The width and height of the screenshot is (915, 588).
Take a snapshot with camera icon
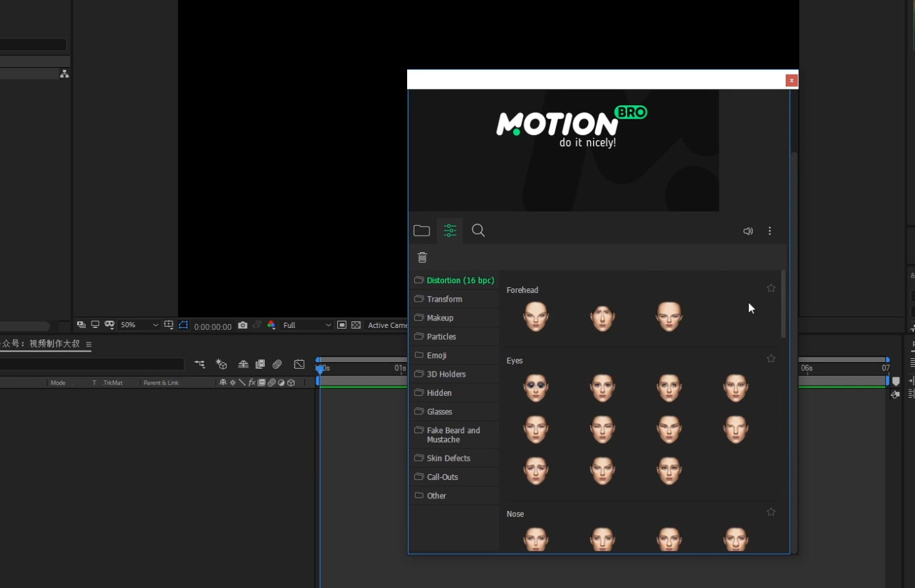pos(242,325)
